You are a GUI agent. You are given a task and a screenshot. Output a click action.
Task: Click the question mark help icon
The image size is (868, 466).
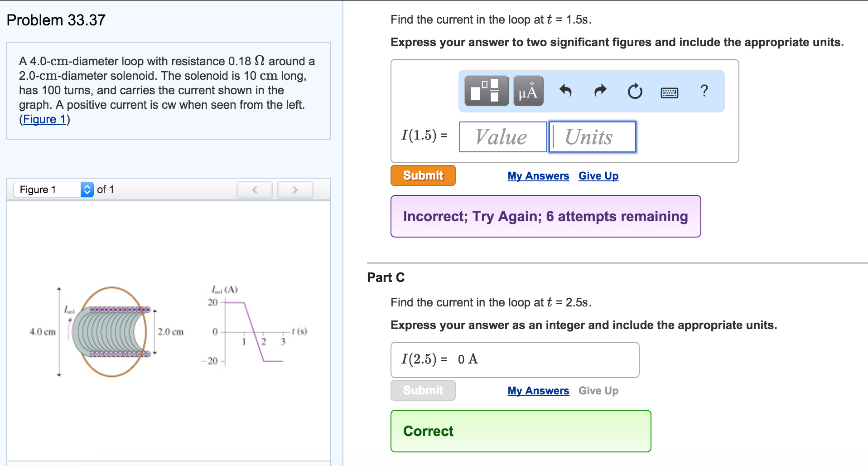[704, 91]
